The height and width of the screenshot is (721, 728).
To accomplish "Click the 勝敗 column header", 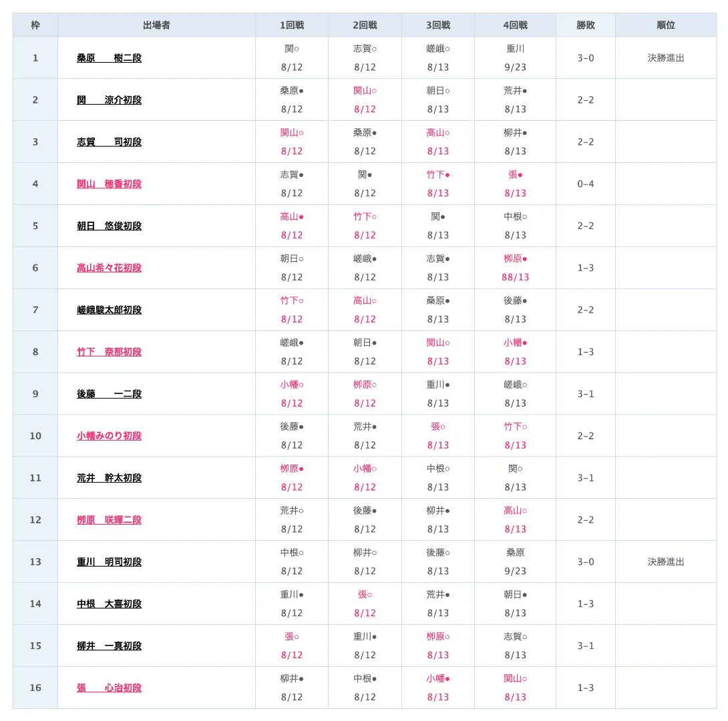I will (x=586, y=25).
